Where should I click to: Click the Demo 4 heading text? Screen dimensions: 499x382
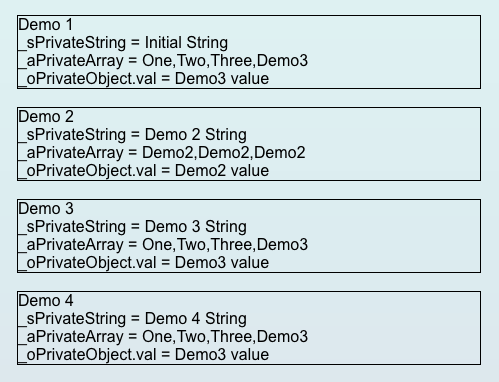click(46, 301)
